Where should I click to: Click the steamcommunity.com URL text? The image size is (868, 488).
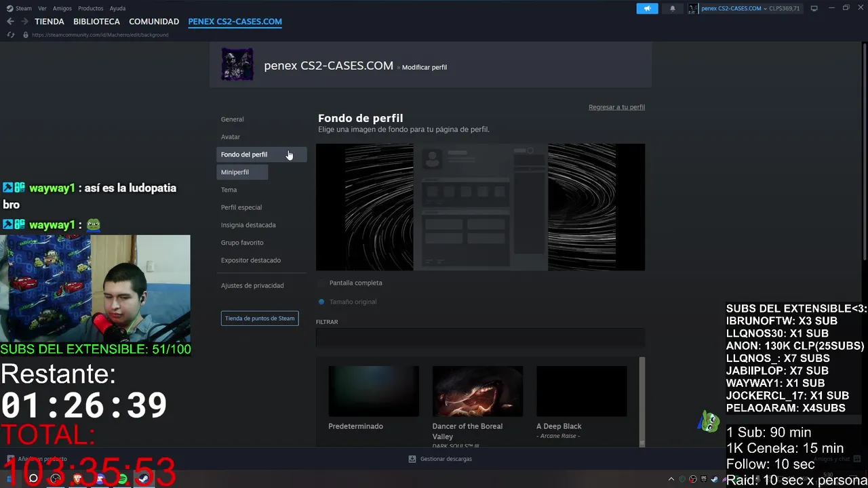(100, 35)
